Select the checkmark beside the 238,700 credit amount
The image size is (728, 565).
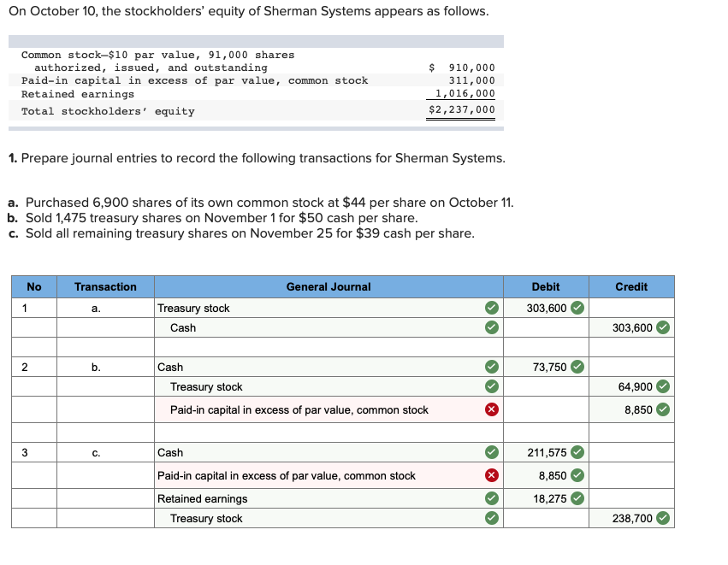[663, 518]
